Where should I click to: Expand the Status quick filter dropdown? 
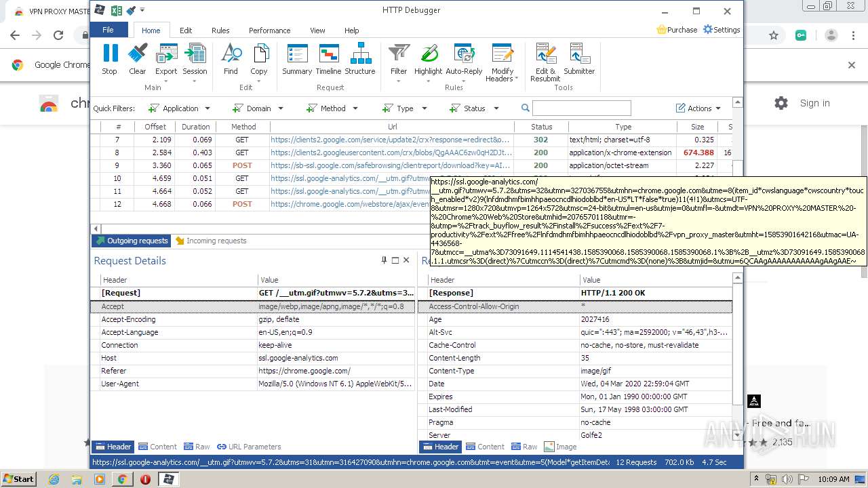[496, 108]
